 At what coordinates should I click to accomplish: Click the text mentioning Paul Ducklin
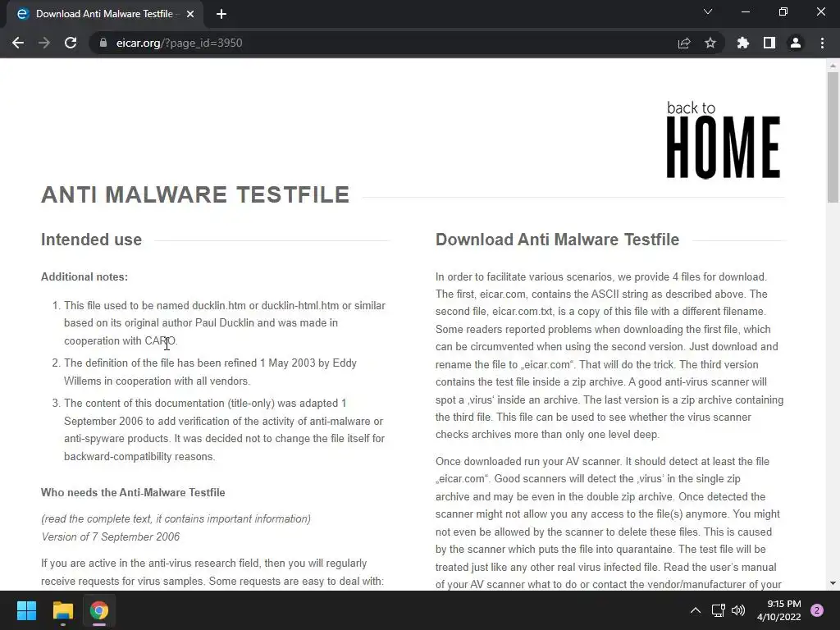pyautogui.click(x=225, y=323)
